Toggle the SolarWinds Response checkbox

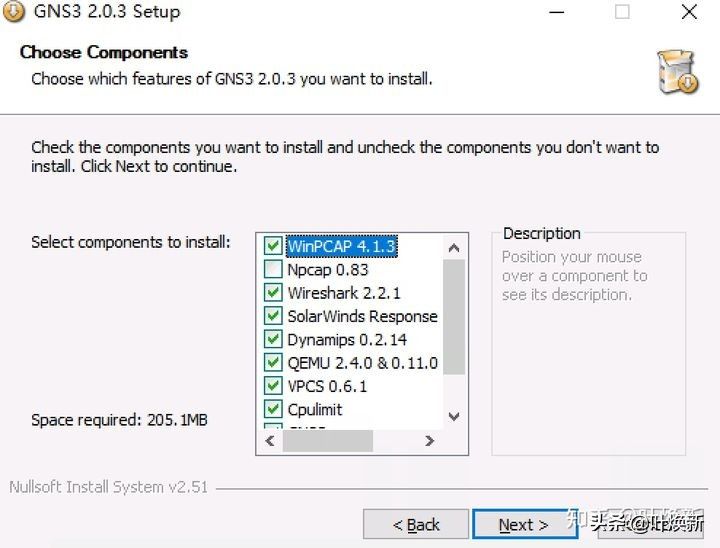click(x=272, y=316)
